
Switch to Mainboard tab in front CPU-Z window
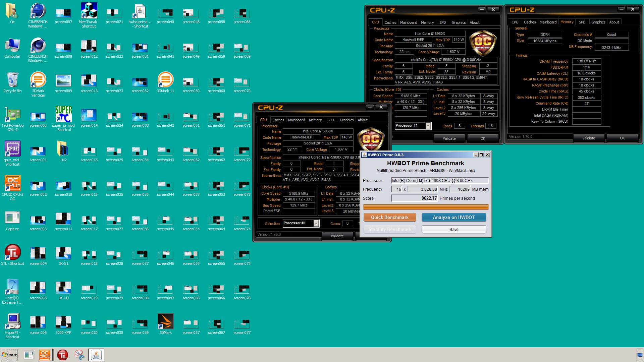tap(297, 120)
